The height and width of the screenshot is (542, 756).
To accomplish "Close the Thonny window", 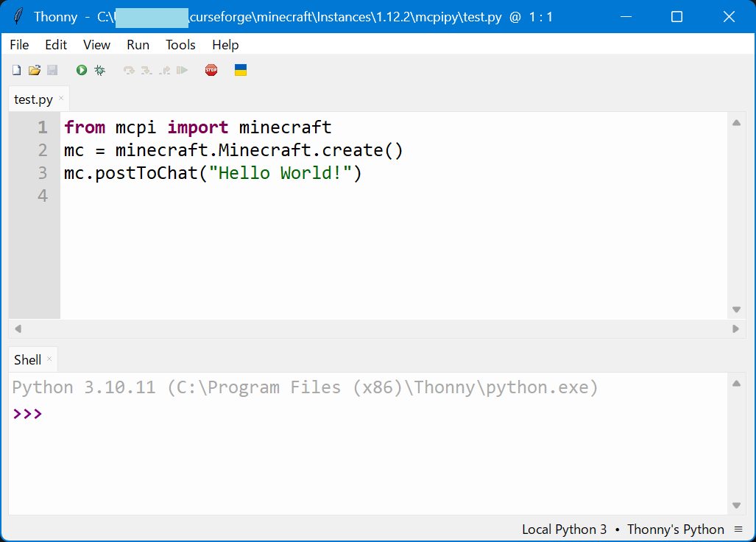I will (x=729, y=17).
